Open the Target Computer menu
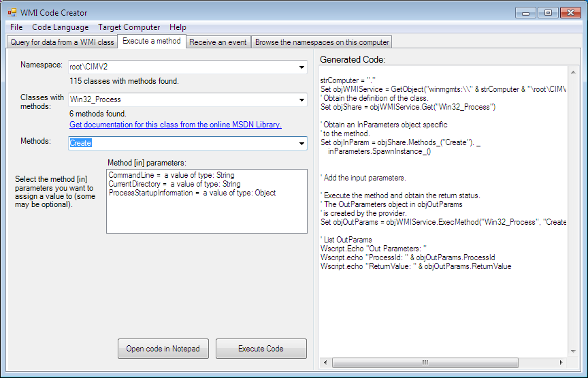This screenshot has width=588, height=378. point(129,27)
